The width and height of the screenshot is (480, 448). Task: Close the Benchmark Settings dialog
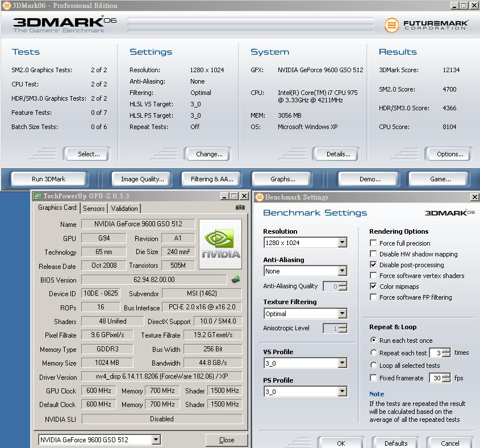474,197
